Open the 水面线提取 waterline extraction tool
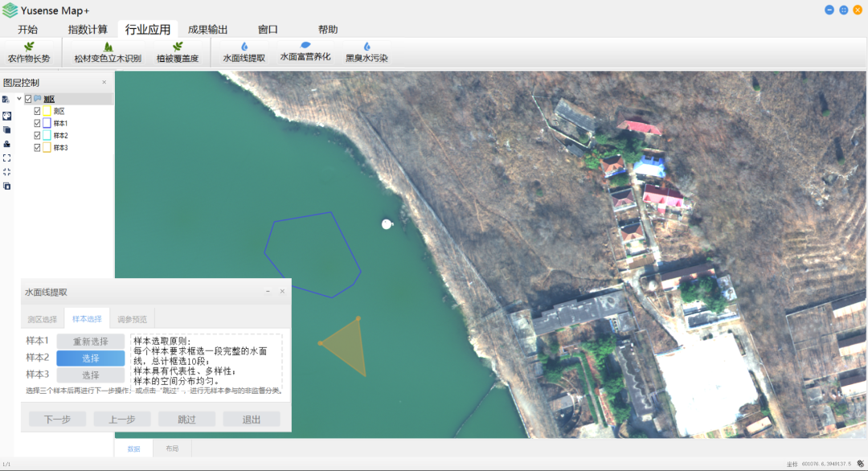 (244, 53)
